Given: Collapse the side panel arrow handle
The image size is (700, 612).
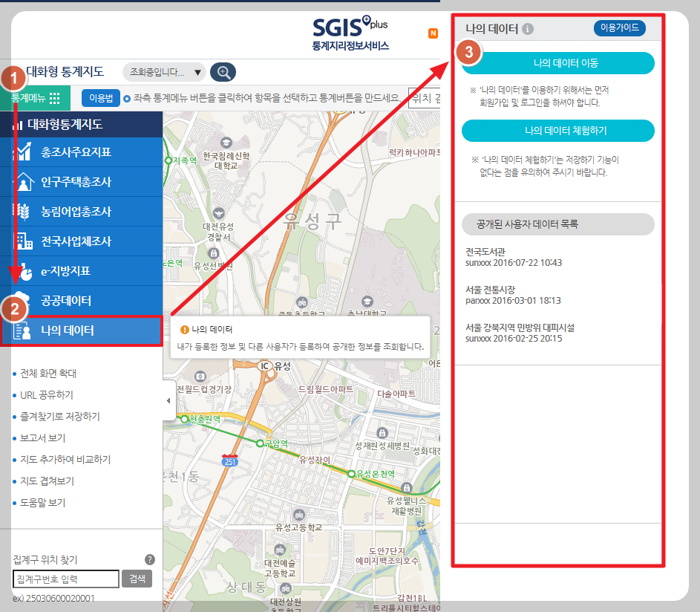Looking at the screenshot, I should [169, 400].
